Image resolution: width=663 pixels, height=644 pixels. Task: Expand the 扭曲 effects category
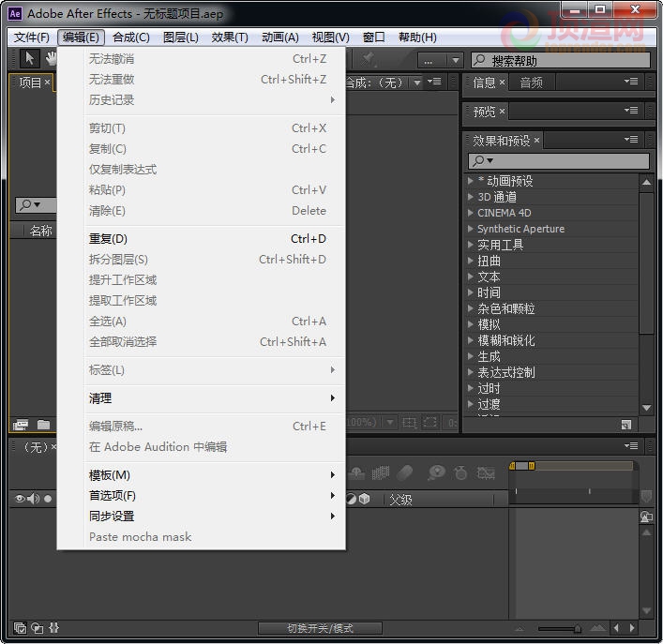tap(470, 261)
